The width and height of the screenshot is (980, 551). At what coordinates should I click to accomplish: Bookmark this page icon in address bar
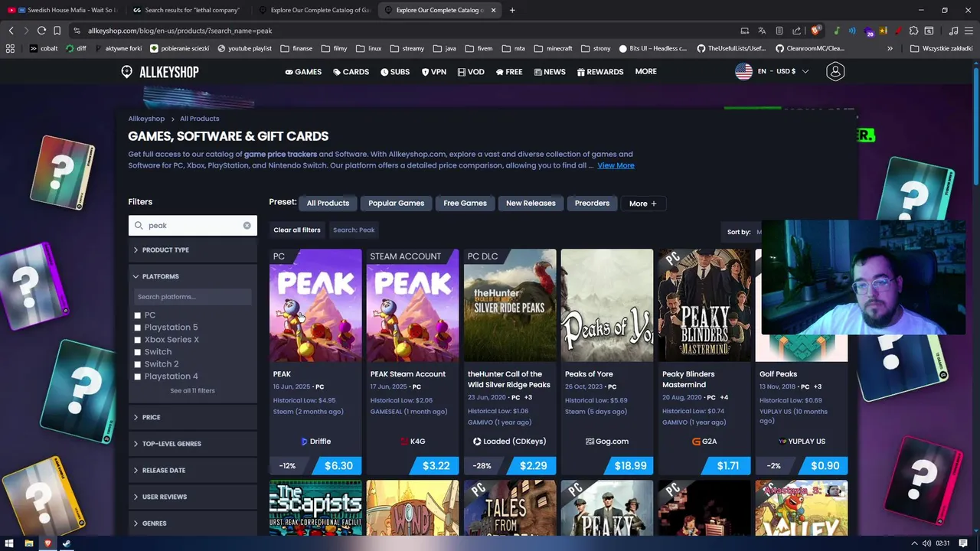pos(57,31)
